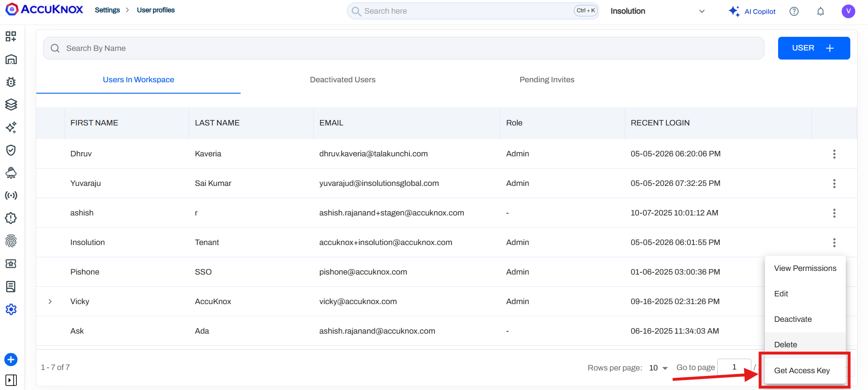Click the Role column header

tap(514, 123)
